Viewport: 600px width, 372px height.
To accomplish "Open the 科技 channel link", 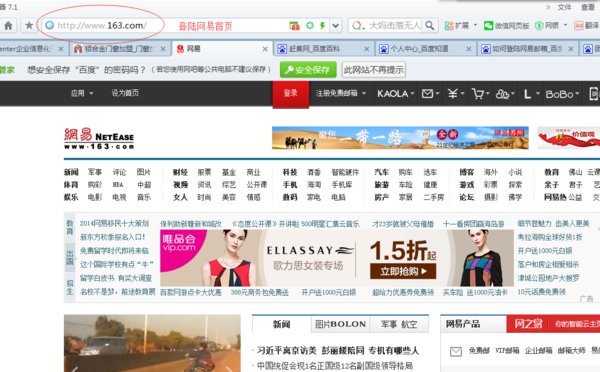I will [290, 172].
